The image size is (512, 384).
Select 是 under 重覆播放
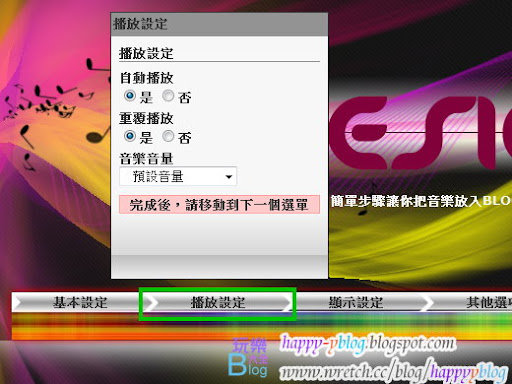(130, 136)
